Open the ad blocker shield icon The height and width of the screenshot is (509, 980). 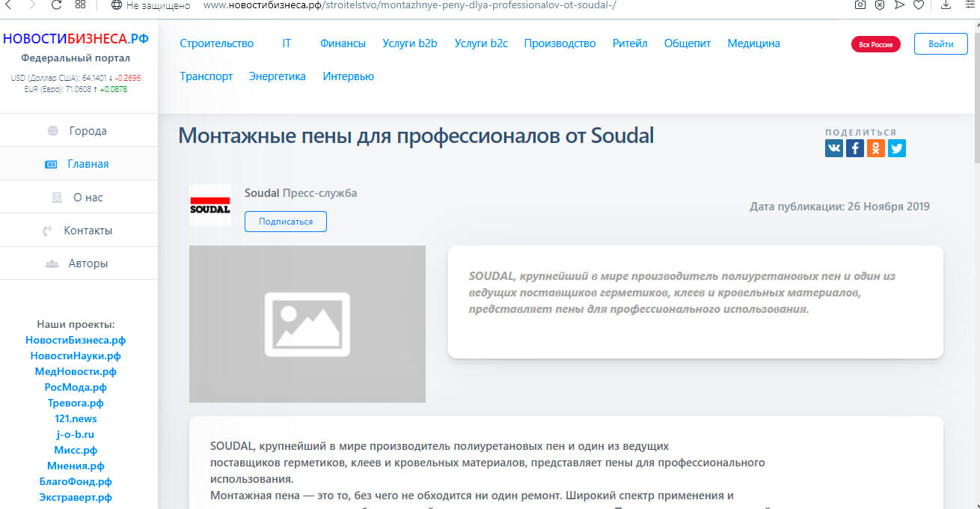coord(880,4)
